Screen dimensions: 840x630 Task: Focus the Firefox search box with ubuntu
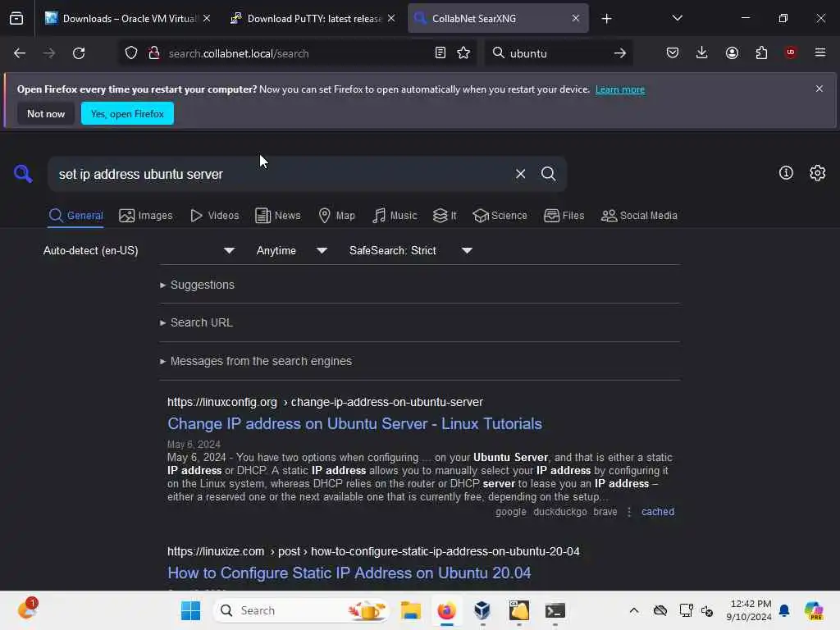[557, 53]
